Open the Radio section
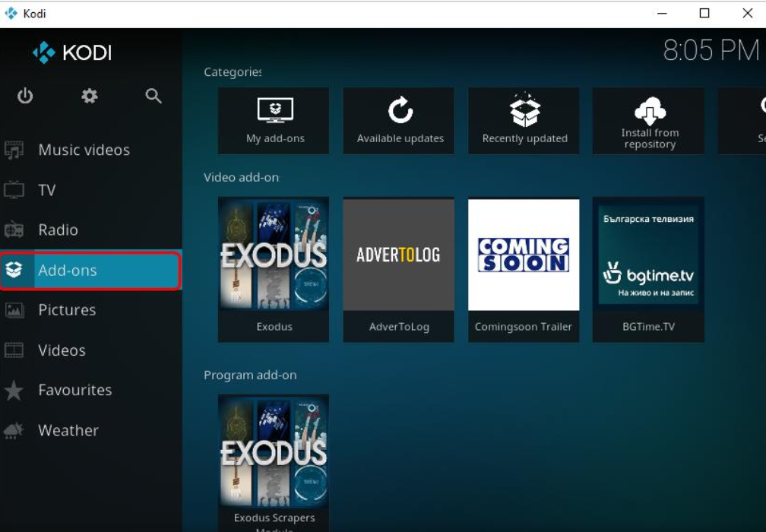766x532 pixels. pos(58,230)
